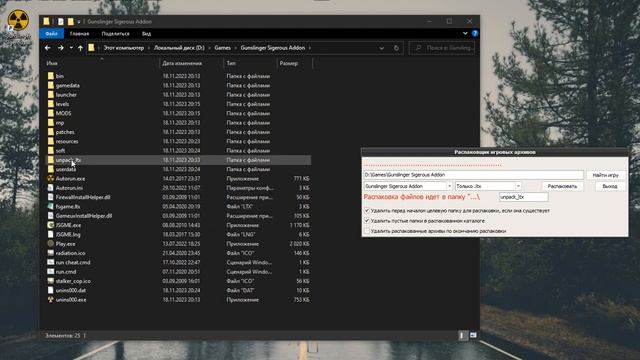Switch to large thumbnails view icon
640x360 pixels.
tap(473, 335)
